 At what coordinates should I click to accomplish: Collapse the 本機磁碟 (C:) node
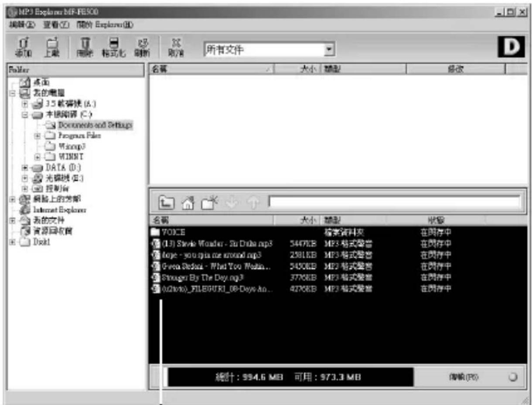25,115
